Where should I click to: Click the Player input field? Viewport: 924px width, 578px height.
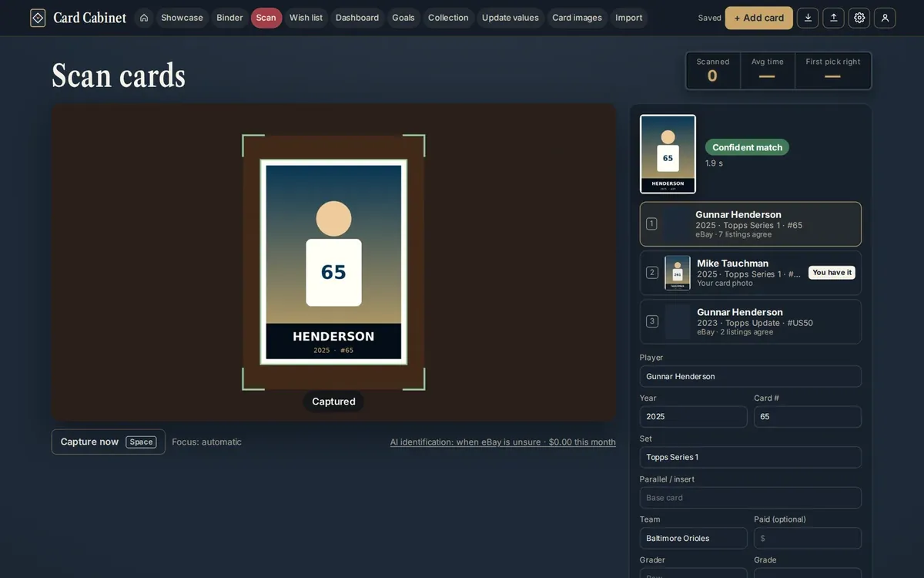pos(751,376)
